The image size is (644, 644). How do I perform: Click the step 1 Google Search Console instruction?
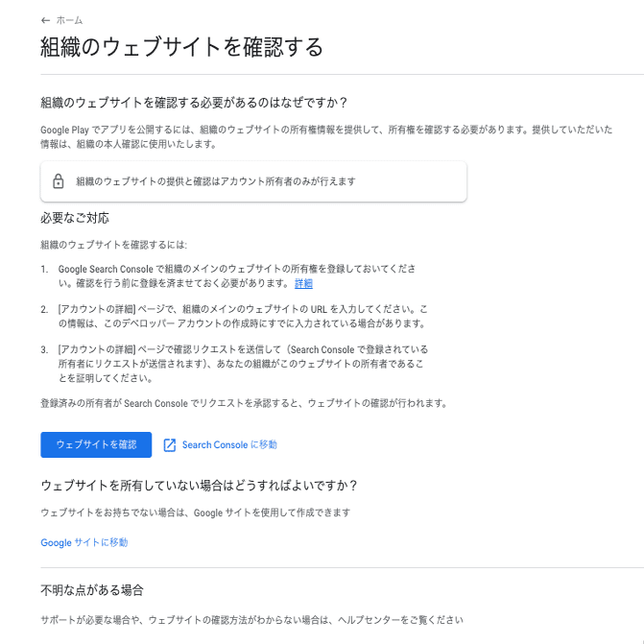[x=237, y=276]
